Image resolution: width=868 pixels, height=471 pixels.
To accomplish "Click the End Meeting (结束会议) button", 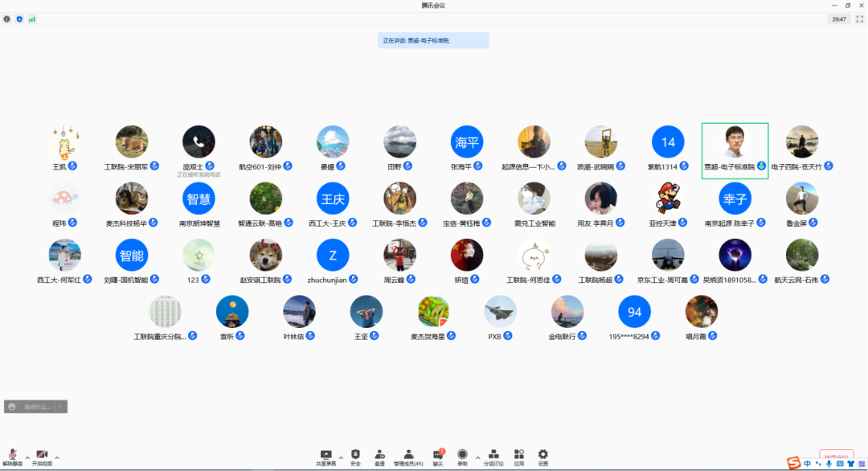I will click(x=836, y=457).
